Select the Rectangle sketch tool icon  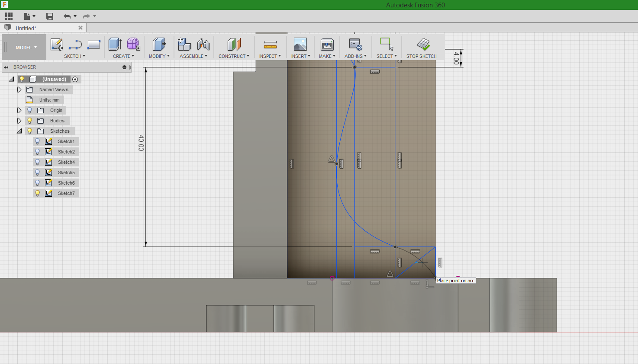tap(94, 44)
